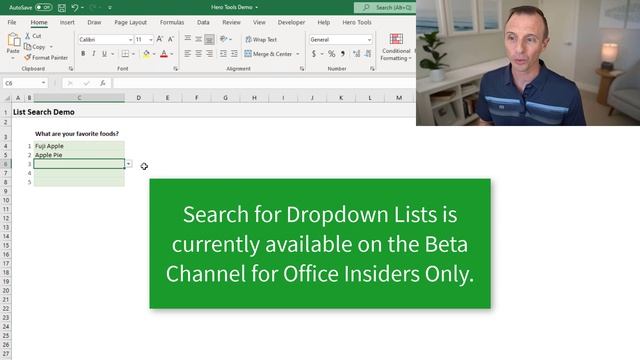This screenshot has width=640, height=360.
Task: Align text right in Alignment group
Action: (209, 53)
